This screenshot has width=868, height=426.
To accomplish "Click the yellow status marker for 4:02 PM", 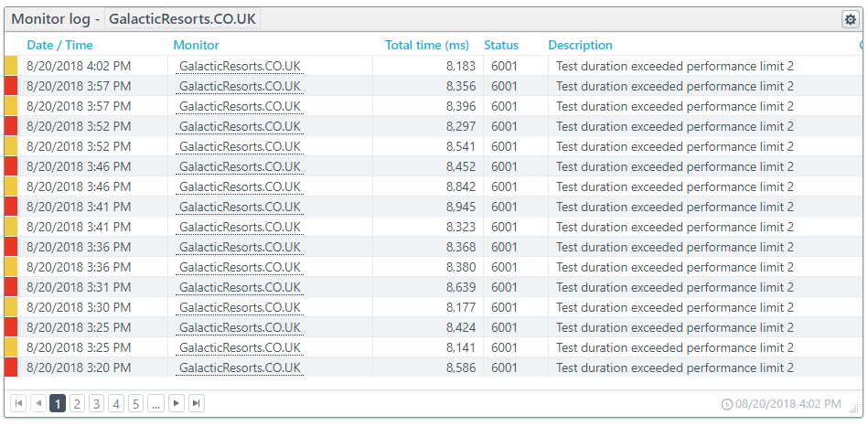I will point(11,66).
